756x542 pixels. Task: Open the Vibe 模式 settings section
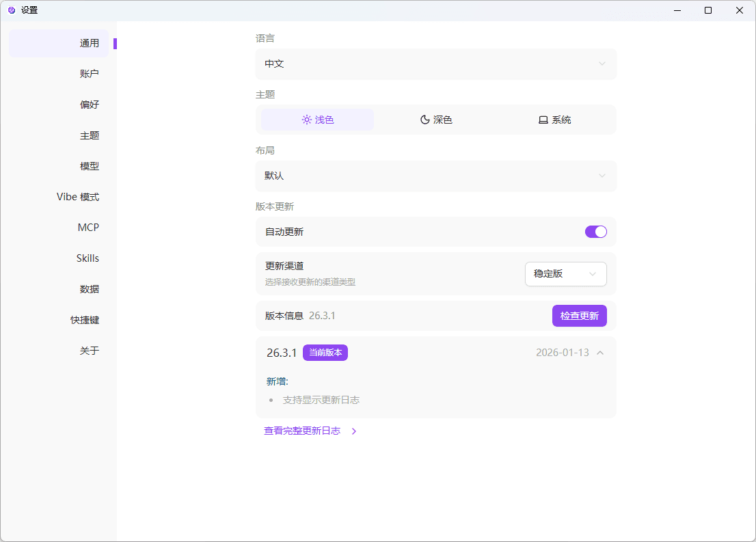click(x=59, y=197)
